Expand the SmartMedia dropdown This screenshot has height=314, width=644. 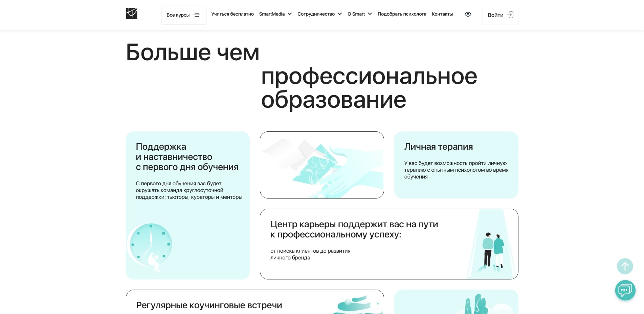point(275,14)
